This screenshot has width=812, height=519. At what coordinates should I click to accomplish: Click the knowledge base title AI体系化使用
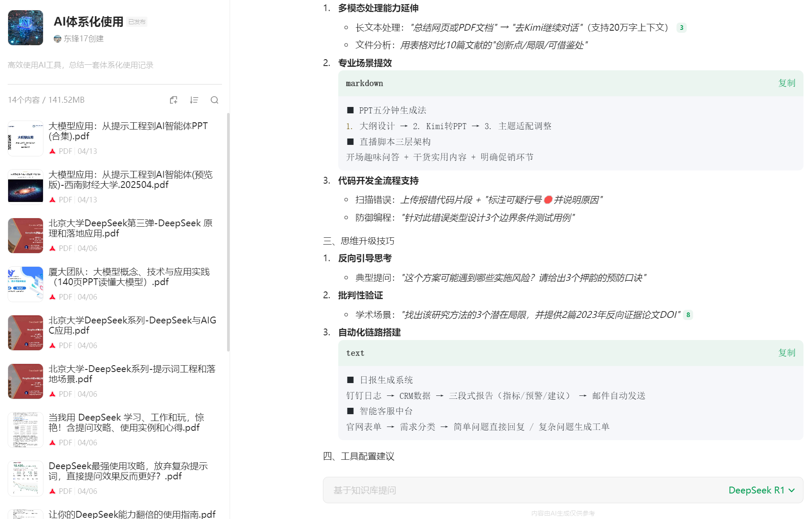[89, 22]
